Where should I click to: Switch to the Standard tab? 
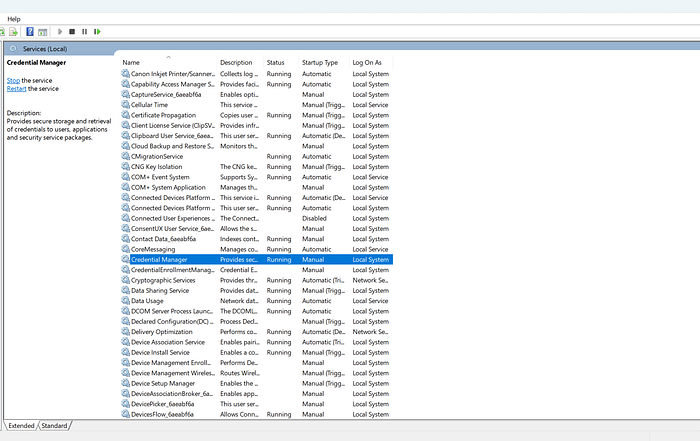(x=54, y=426)
